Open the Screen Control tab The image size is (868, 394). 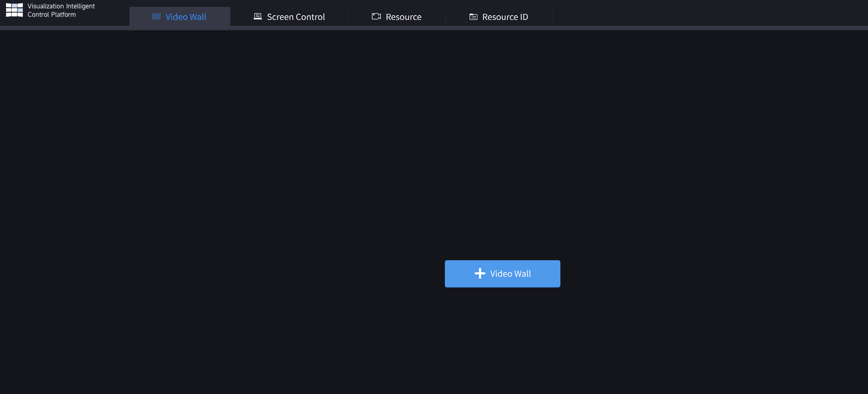coord(289,17)
